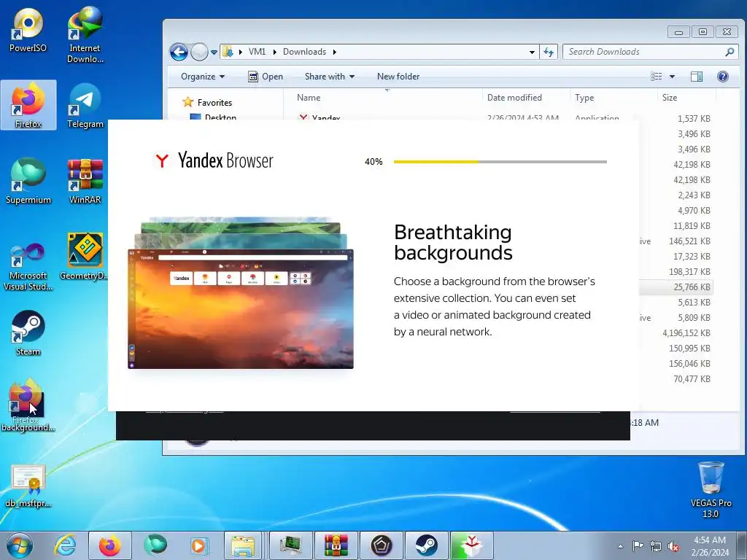Expand the arrow after Downloads in breadcrumb
Viewport: 747px width, 560px height.
point(334,52)
